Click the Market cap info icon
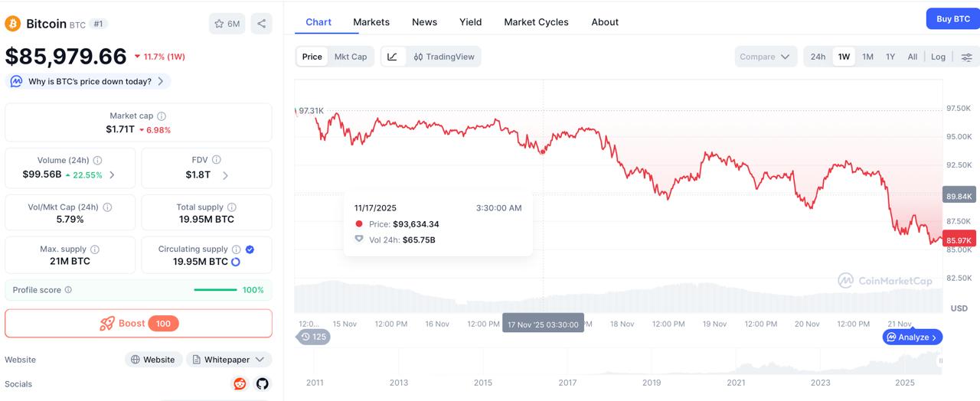 pos(162,116)
